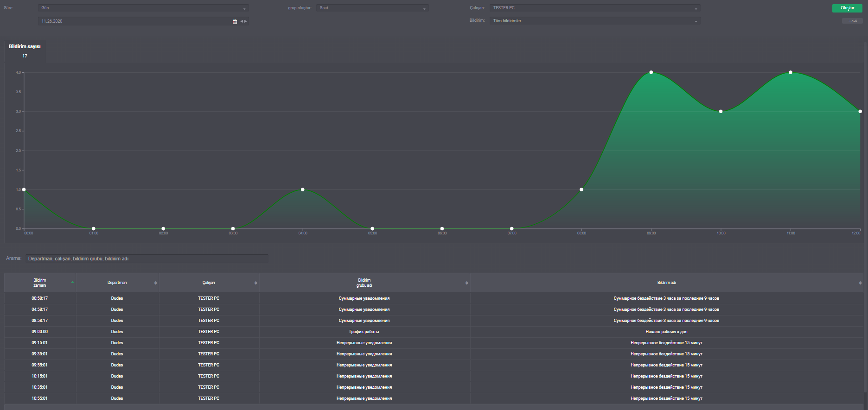Focus the Arama search field
Viewport: 868px width, 410px height.
(147, 259)
